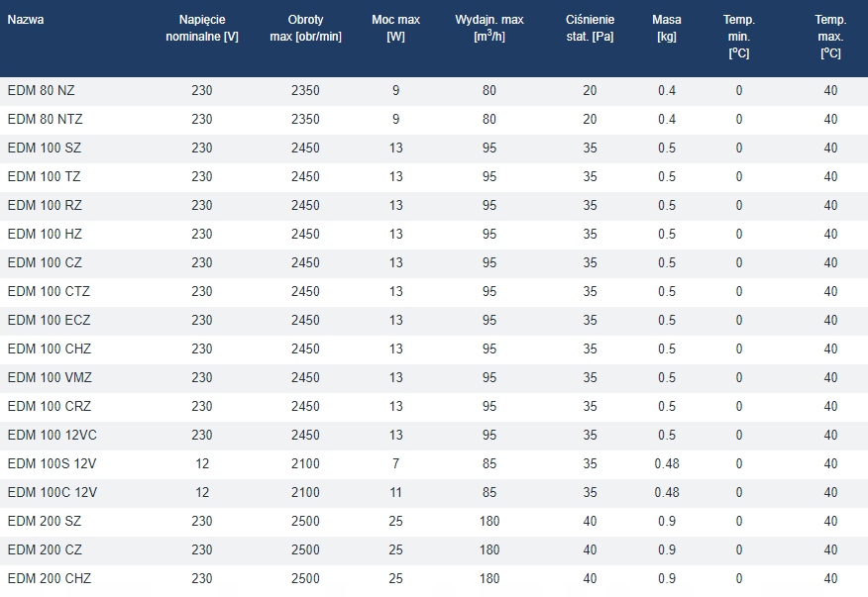
Task: Click the EDM 100C 12V product name
Action: pos(53,493)
